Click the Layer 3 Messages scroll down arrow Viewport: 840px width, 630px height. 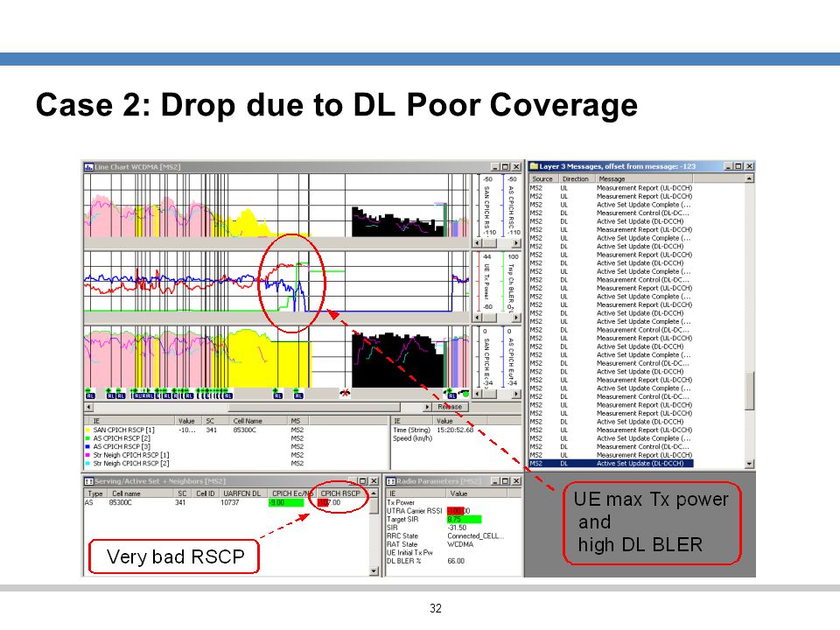point(750,464)
